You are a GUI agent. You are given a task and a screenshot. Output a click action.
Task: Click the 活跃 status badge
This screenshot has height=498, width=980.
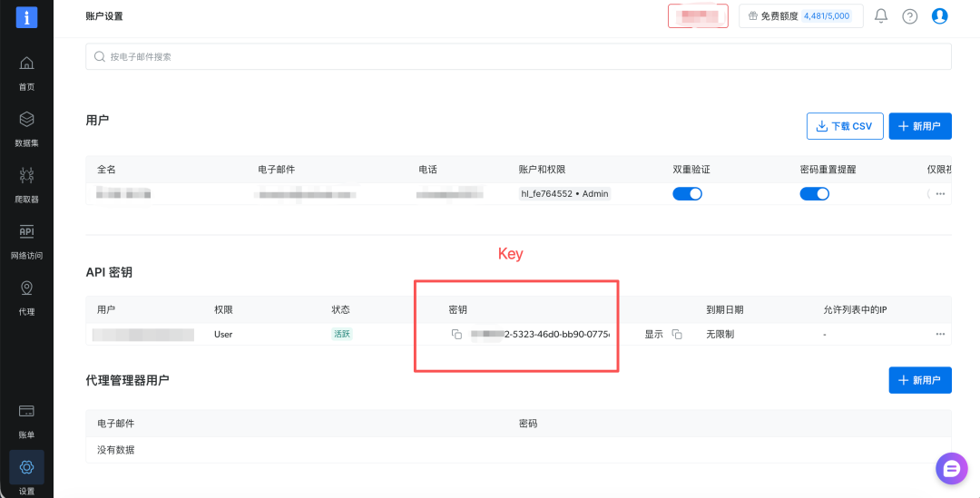point(342,335)
